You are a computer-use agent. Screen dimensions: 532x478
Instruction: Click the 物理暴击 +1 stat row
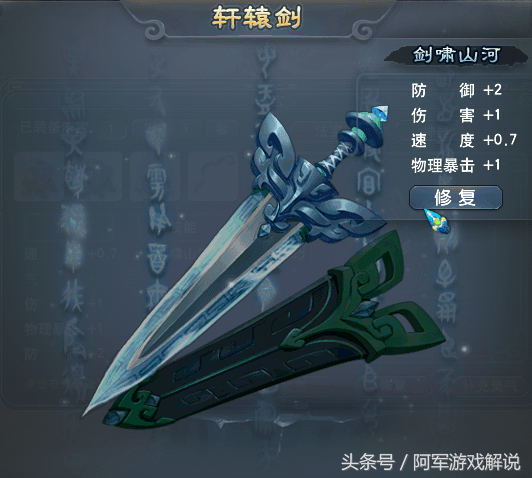click(x=456, y=166)
